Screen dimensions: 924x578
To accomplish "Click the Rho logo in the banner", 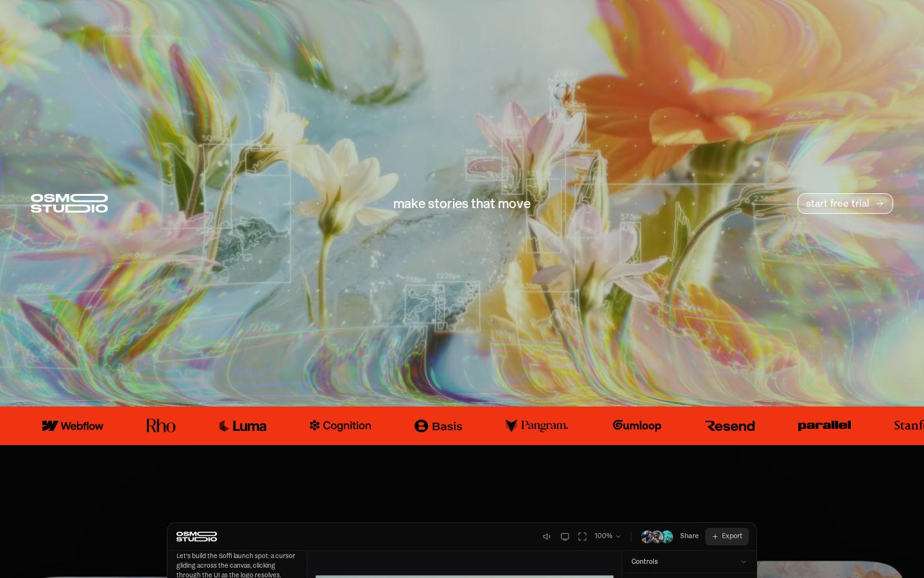I will (160, 426).
